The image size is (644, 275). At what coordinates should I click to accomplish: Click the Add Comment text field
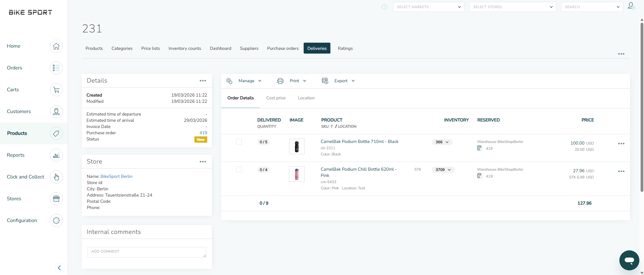(147, 252)
